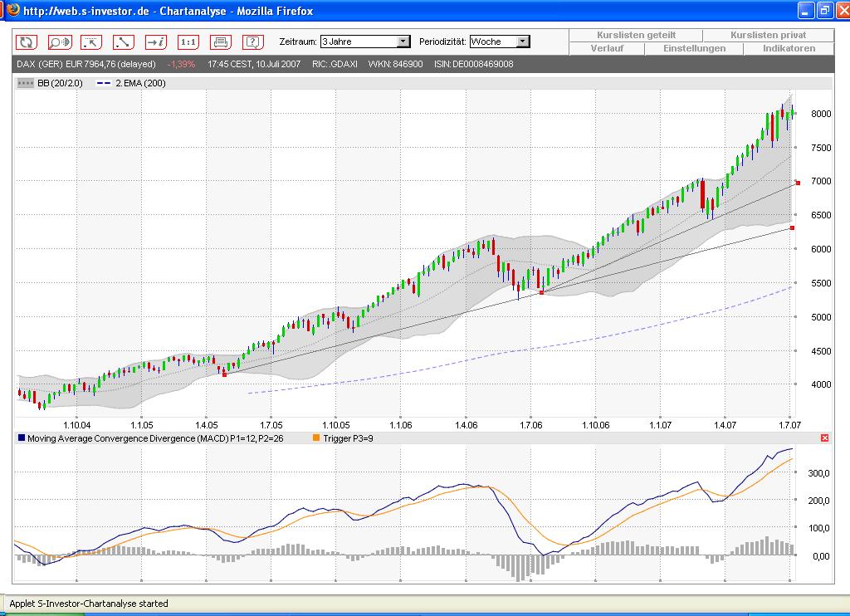The image size is (850, 616).
Task: Click the chart reload icon
Action: [27, 42]
